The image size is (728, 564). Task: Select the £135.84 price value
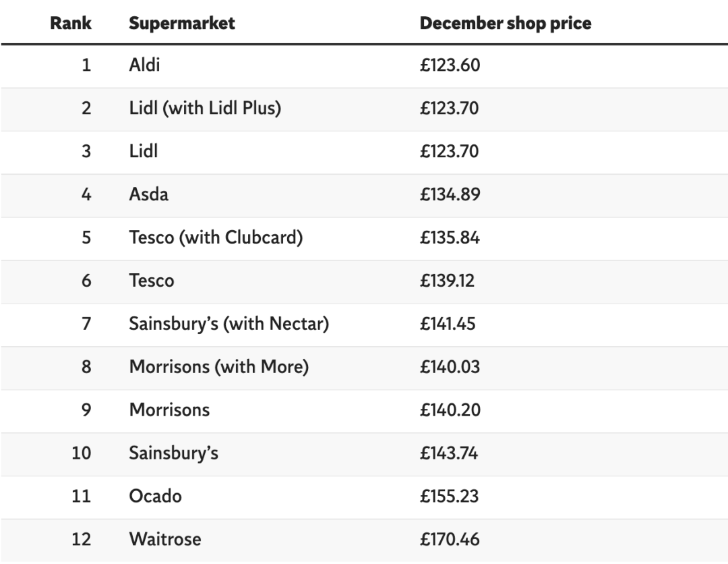[x=450, y=237]
